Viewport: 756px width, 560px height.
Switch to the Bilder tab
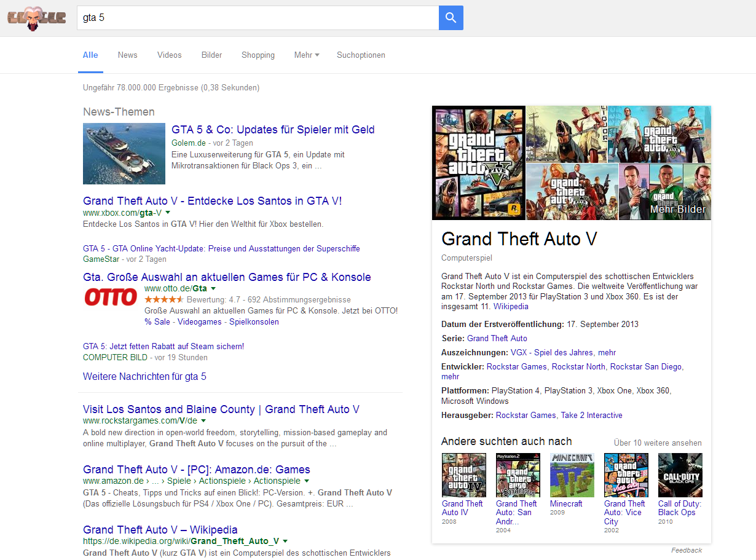click(x=212, y=55)
